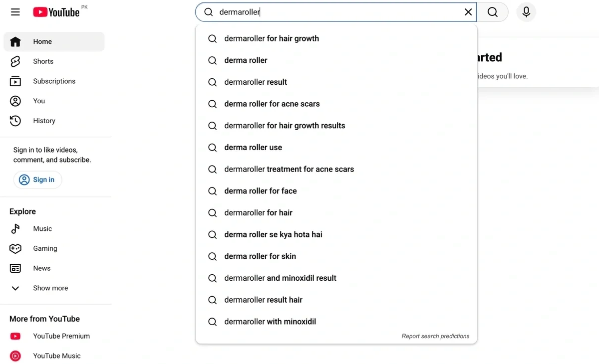The height and width of the screenshot is (364, 599).
Task: Click the YouTube Premium icon
Action: 15,336
